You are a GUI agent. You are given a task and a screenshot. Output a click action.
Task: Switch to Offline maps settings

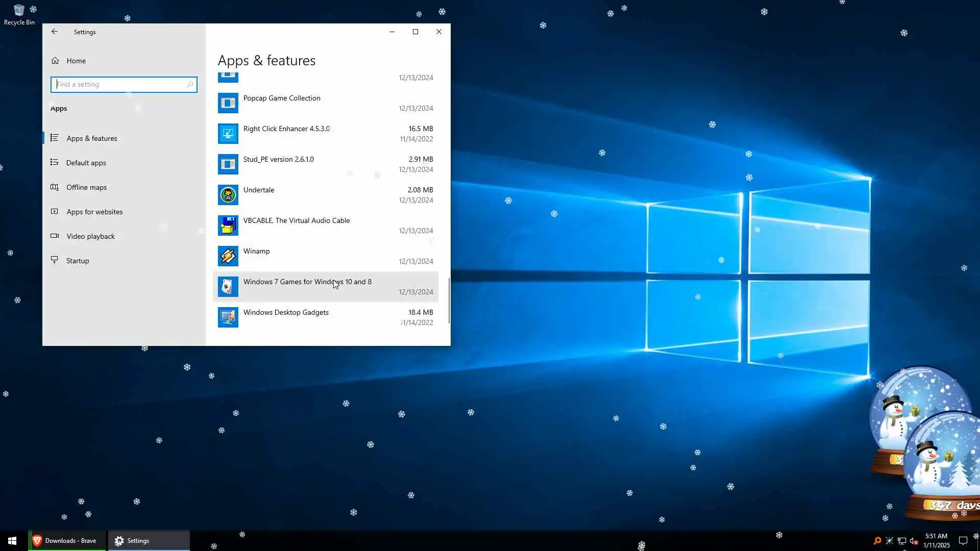point(86,187)
